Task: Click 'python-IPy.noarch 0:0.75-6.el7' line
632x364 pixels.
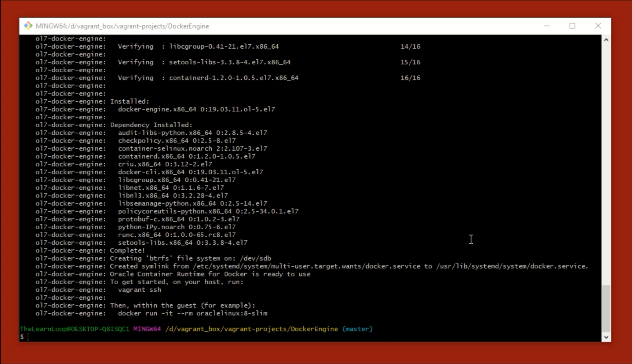Action: [177, 227]
